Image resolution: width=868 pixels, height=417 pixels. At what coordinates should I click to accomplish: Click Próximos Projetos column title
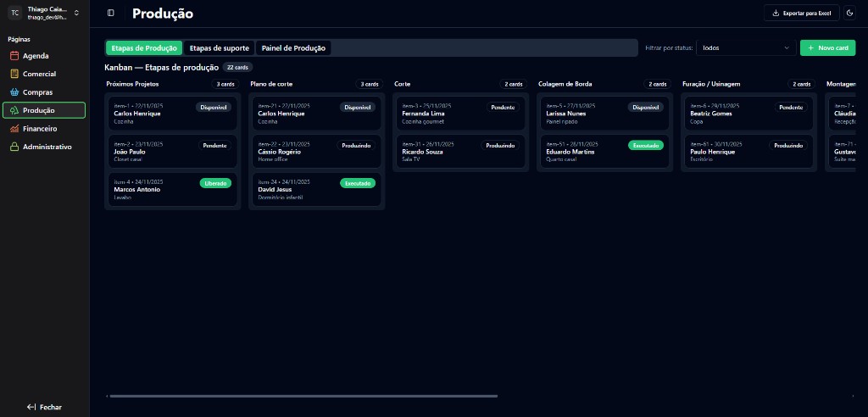(x=132, y=84)
